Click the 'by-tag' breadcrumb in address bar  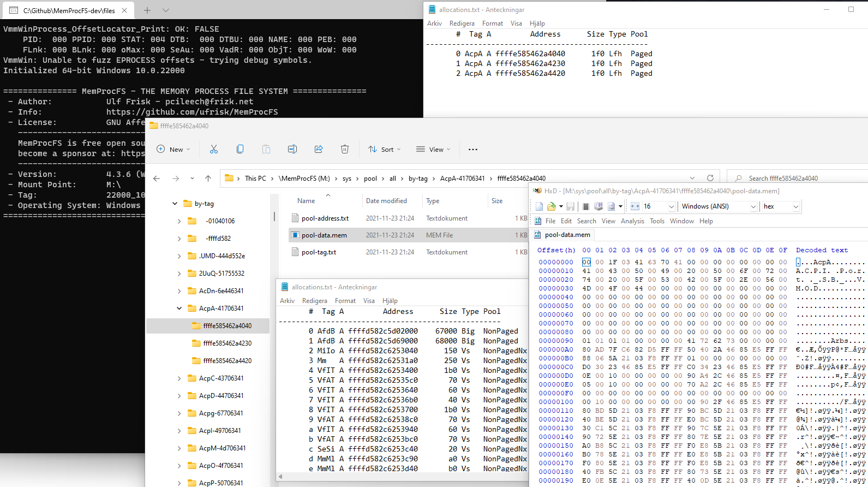418,179
